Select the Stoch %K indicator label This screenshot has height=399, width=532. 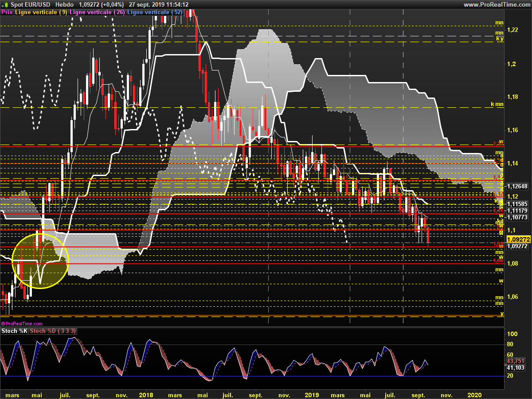coord(15,331)
